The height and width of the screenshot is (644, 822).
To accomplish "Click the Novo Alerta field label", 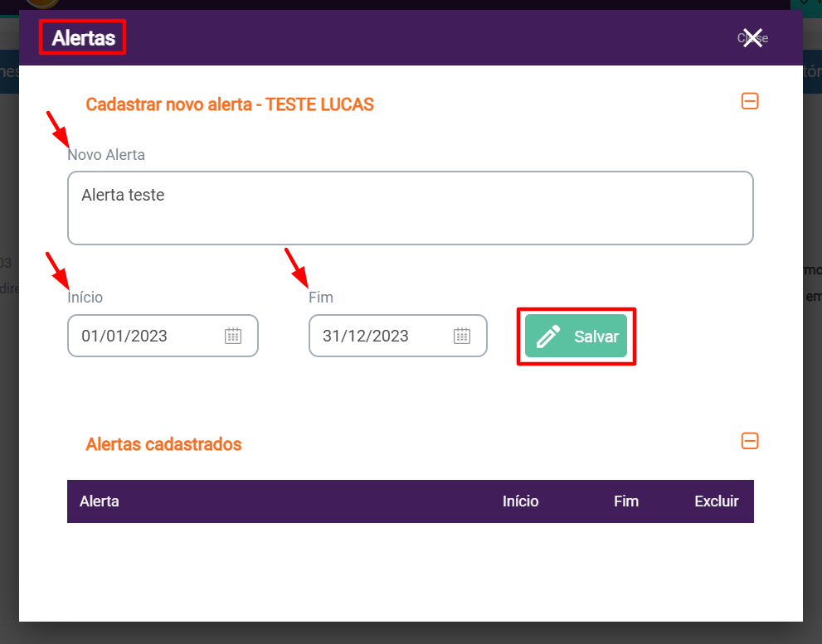I will 106,155.
